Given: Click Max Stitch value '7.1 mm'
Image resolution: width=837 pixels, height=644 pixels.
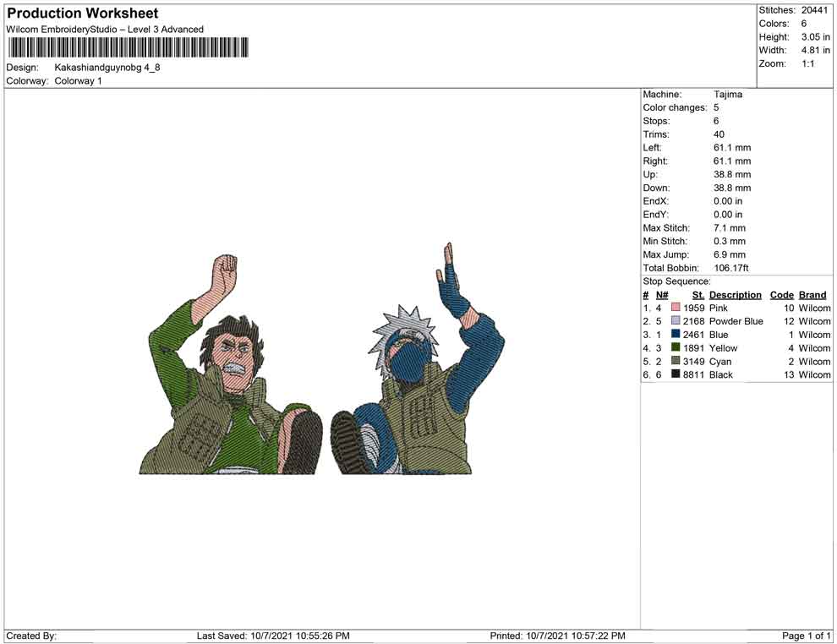Looking at the screenshot, I should click(x=730, y=228).
